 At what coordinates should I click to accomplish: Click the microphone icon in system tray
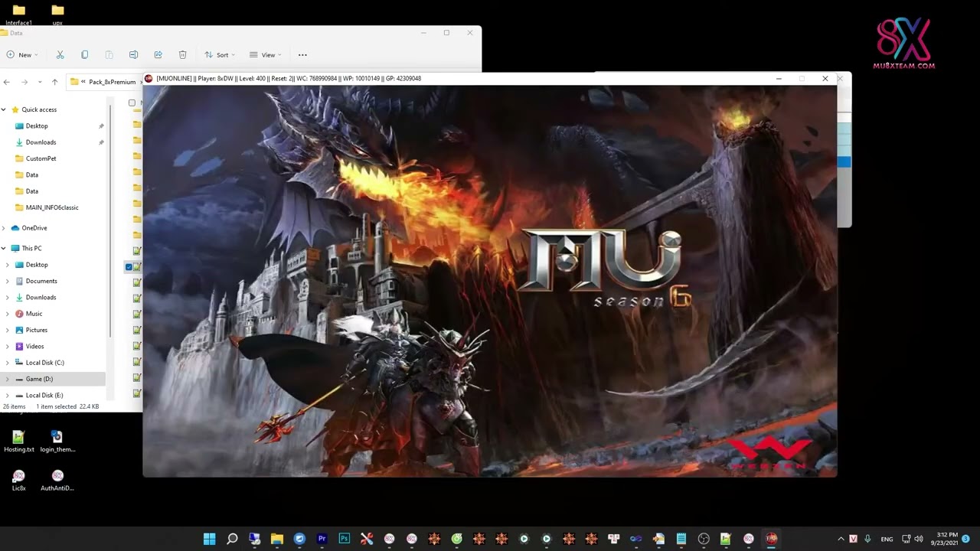pyautogui.click(x=867, y=539)
